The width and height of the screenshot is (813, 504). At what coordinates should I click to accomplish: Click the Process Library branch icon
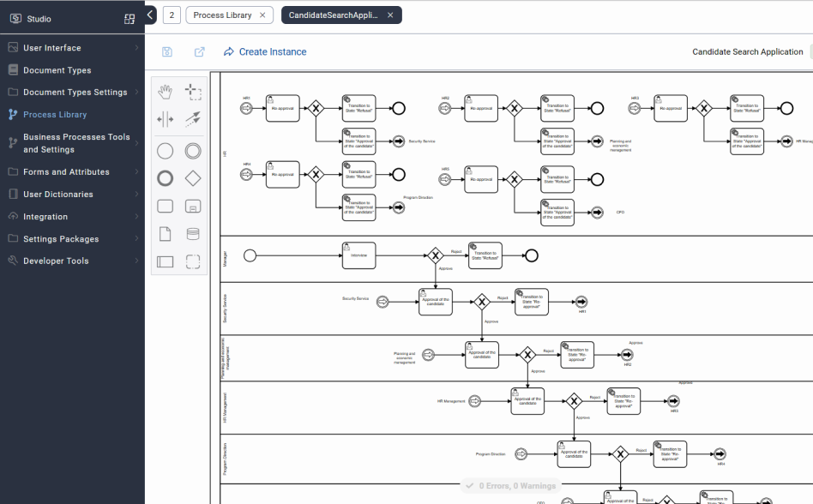tap(14, 115)
